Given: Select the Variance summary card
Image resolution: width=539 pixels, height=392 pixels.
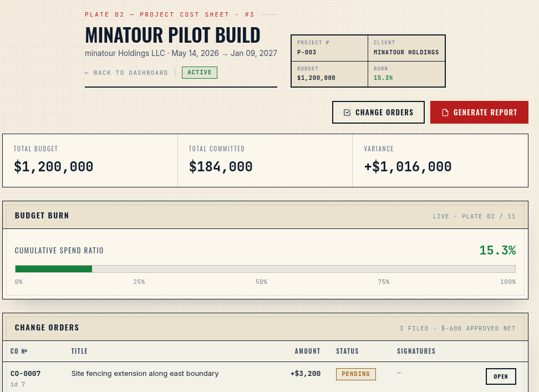Looking at the screenshot, I should [440, 160].
